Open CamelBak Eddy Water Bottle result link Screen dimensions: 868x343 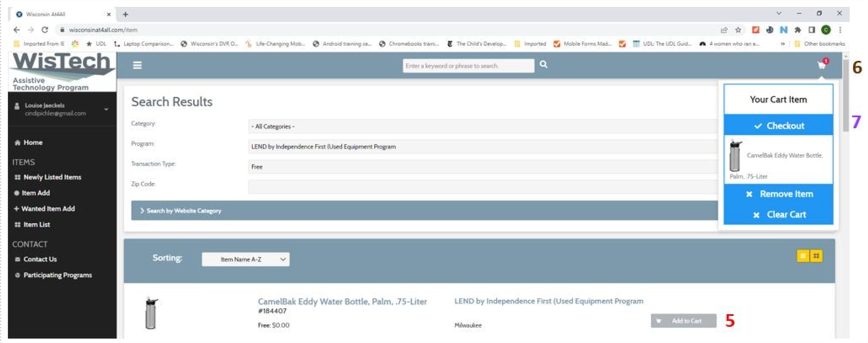point(343,301)
